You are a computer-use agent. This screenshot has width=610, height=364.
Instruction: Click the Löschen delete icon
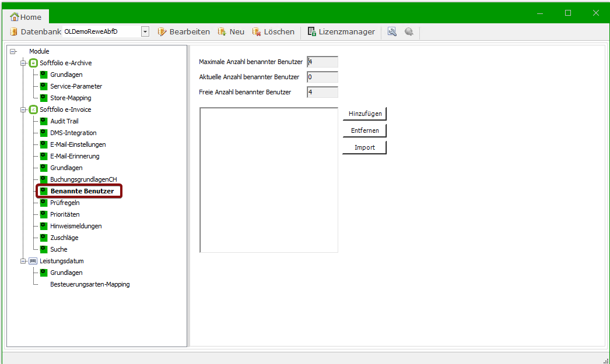(256, 31)
